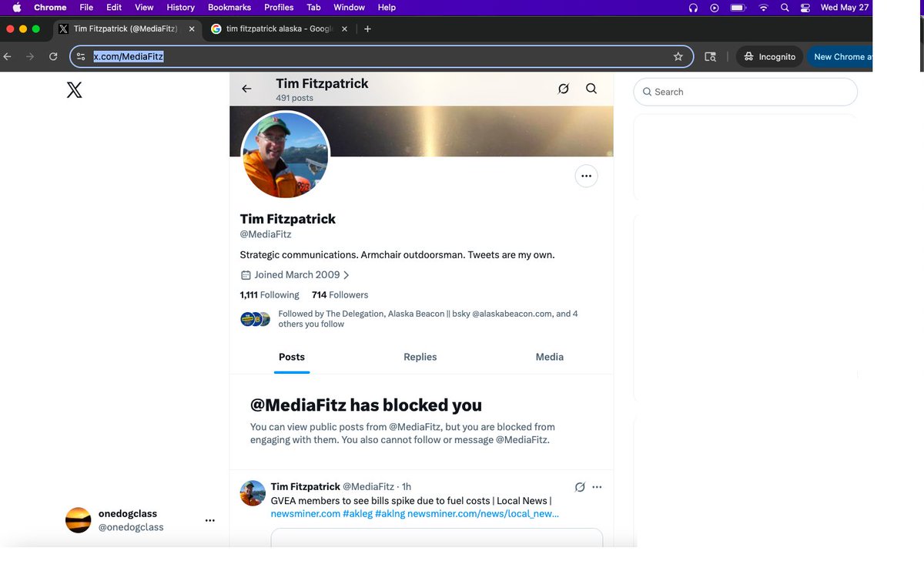
Task: Open onedogclass account menu ellipsis
Action: (x=210, y=520)
